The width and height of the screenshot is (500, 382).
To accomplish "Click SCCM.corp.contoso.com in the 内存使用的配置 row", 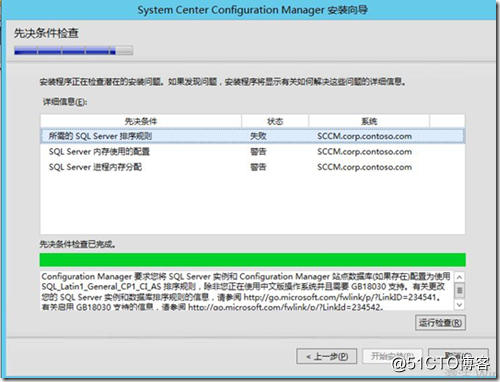I will click(x=364, y=152).
